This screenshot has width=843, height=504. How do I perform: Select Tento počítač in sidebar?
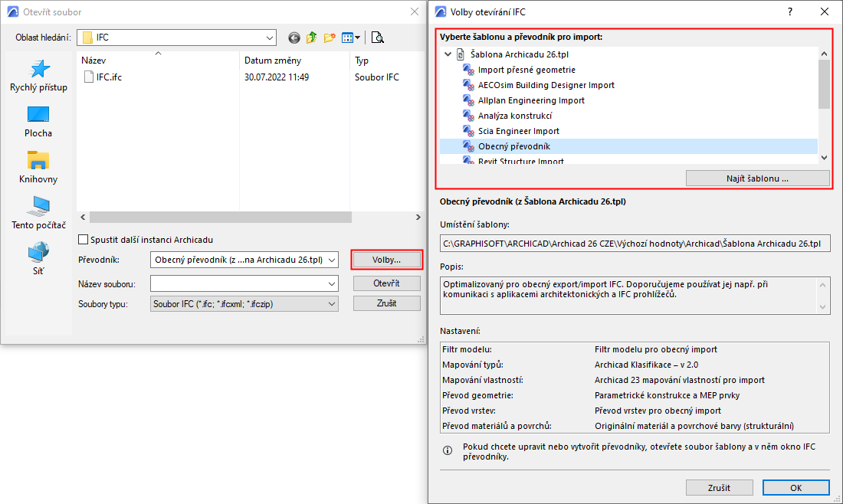point(39,213)
